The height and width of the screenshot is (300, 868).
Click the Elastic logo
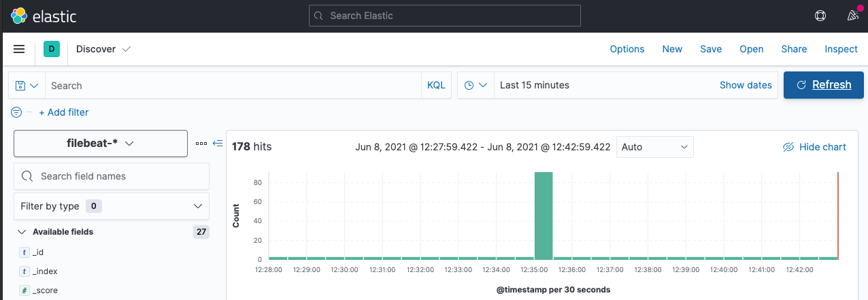point(44,16)
